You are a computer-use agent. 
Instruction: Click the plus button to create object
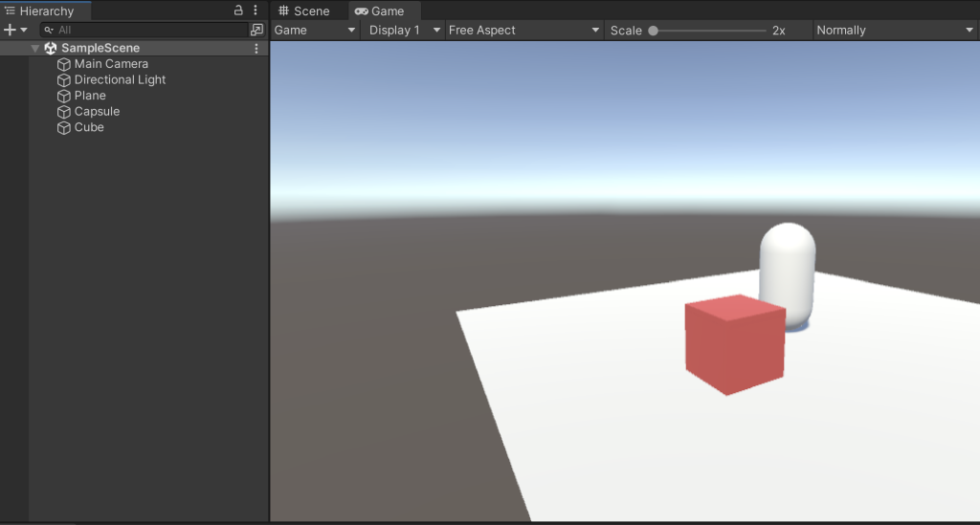tap(11, 30)
